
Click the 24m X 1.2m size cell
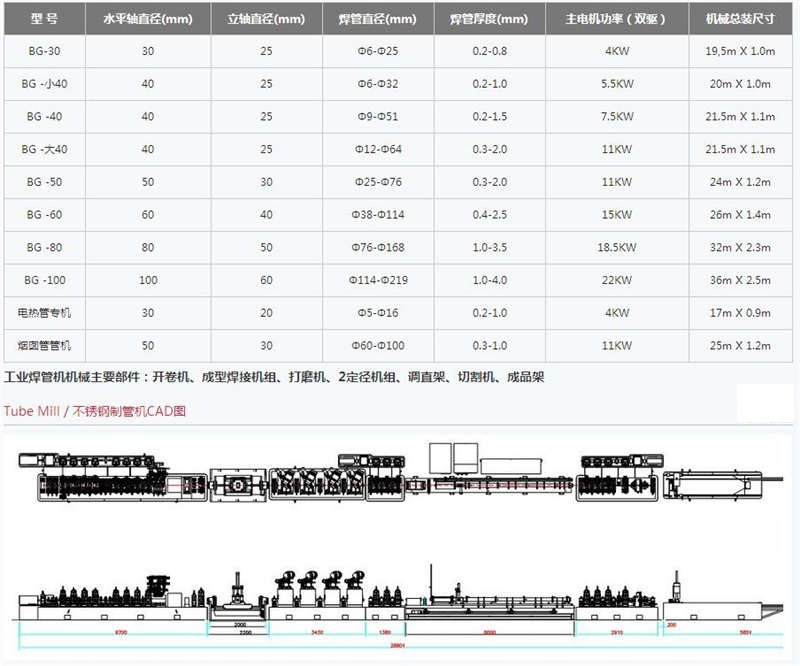[x=740, y=182]
